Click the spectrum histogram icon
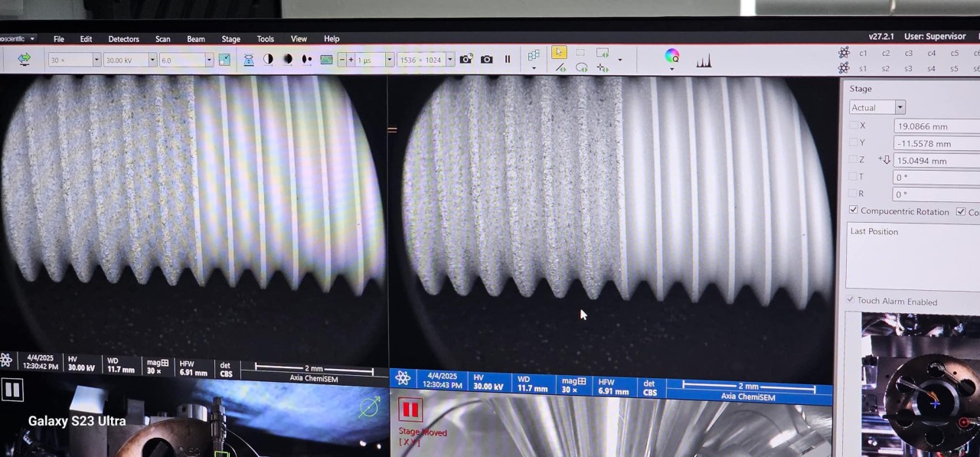 click(x=704, y=61)
